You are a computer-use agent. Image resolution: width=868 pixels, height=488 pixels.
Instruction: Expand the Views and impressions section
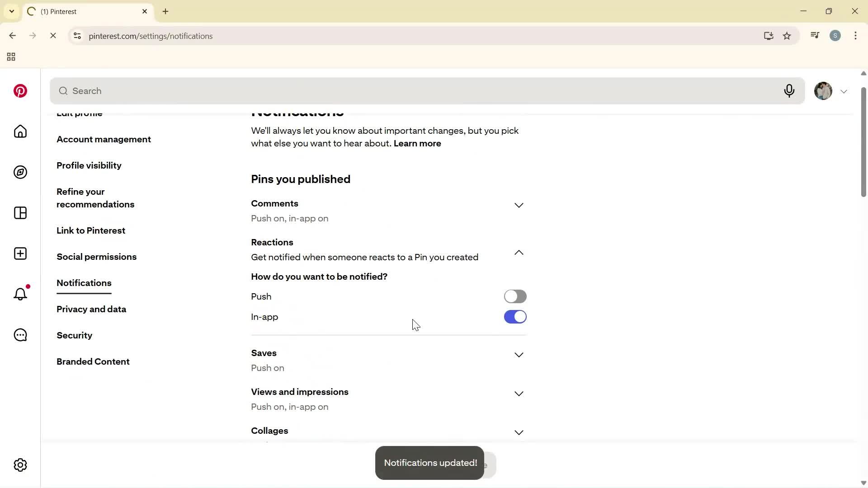pyautogui.click(x=519, y=394)
